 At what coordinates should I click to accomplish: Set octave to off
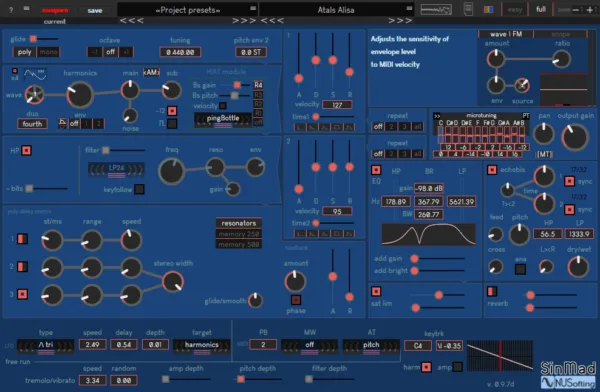(x=111, y=52)
